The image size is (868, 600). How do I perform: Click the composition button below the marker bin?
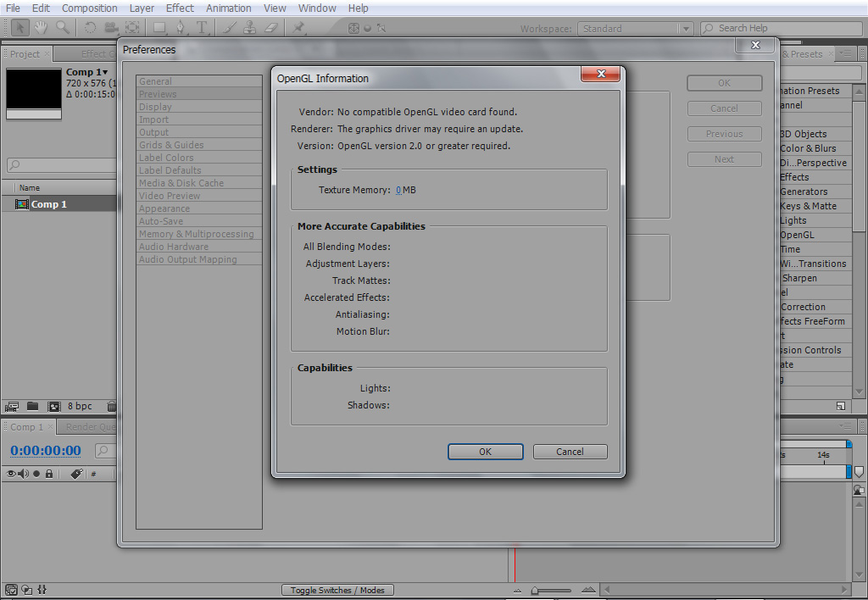pyautogui.click(x=859, y=490)
